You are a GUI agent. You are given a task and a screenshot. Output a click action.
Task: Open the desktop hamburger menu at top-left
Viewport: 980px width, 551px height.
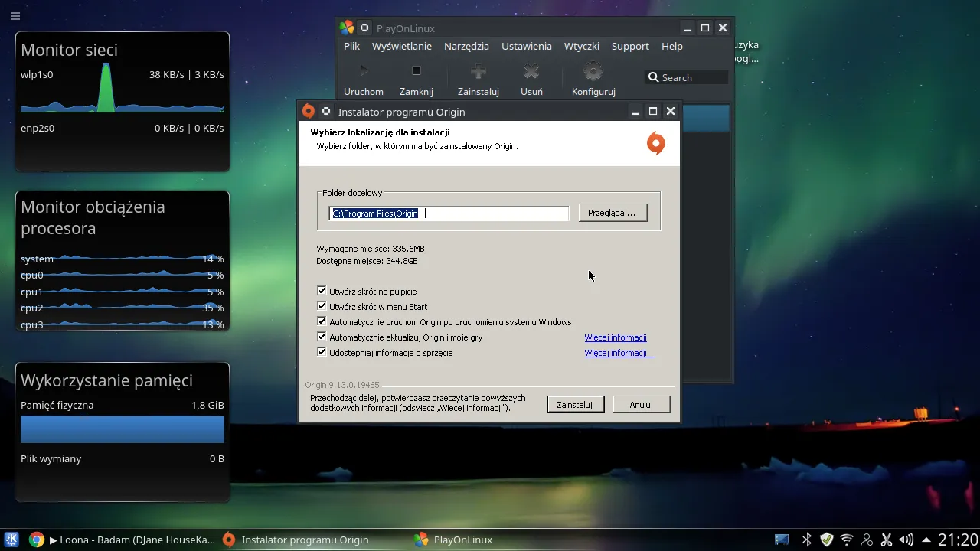click(x=15, y=16)
